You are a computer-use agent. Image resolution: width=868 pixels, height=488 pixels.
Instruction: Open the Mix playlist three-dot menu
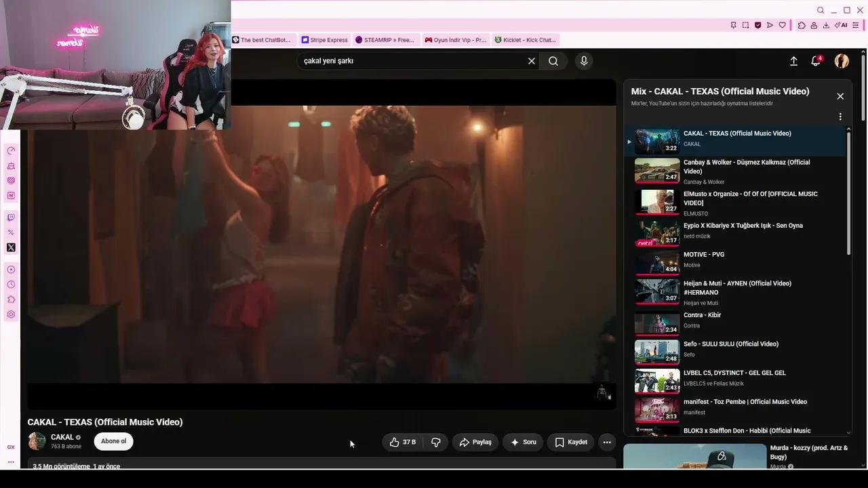[840, 117]
